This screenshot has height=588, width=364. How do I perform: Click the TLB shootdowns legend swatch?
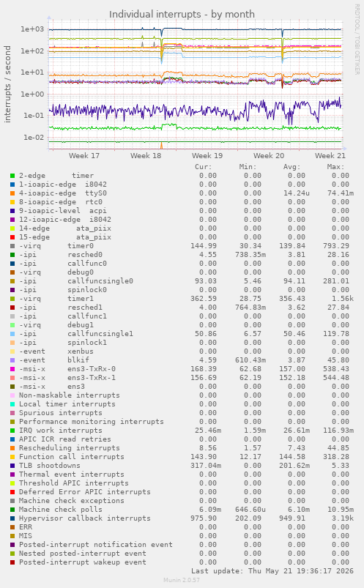(x=12, y=466)
